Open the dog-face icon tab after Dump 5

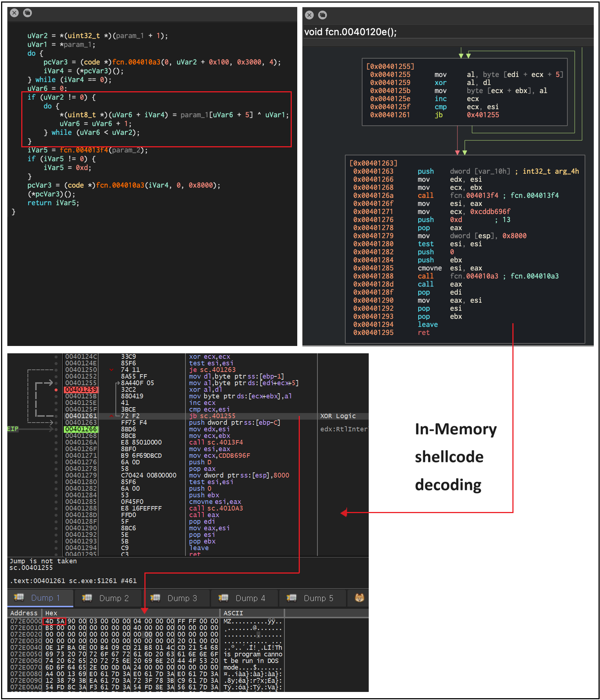click(359, 598)
